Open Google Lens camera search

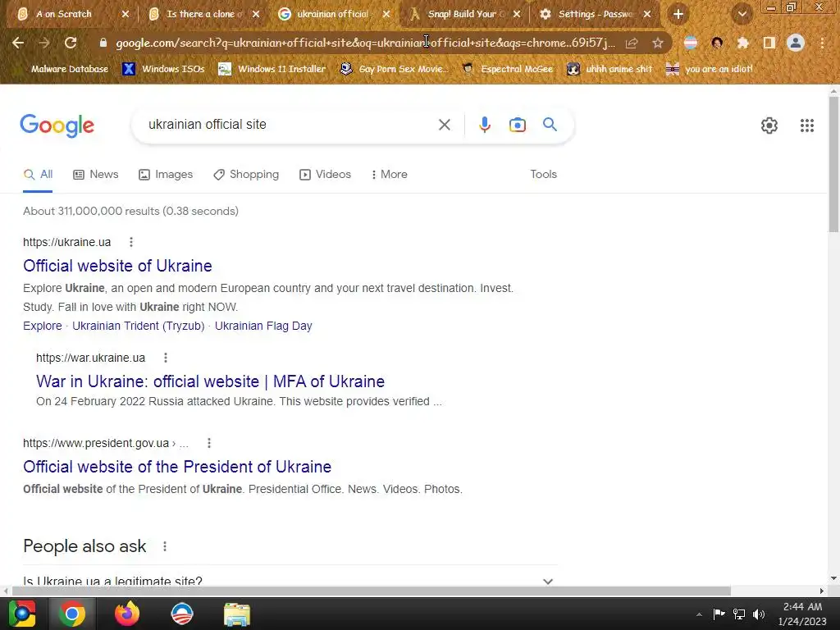(517, 125)
